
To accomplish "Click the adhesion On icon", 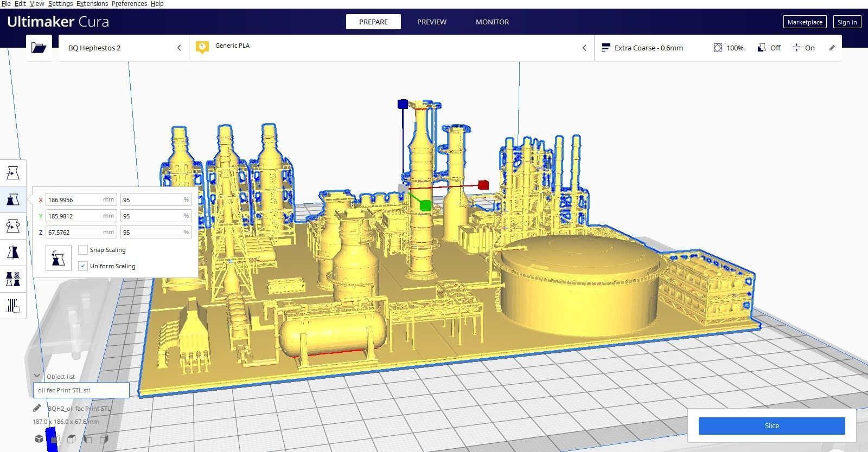I will [796, 48].
